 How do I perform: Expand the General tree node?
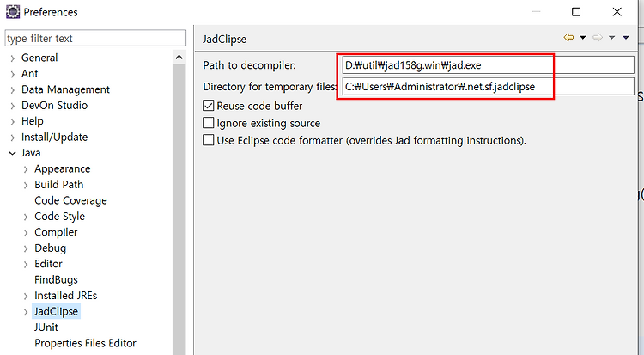tap(12, 58)
